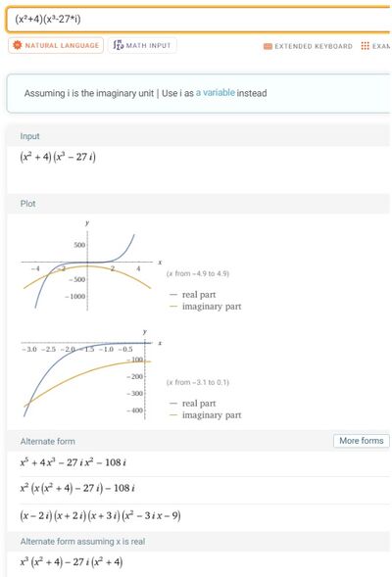
Task: Expand More forms for alternate form
Action: (361, 441)
